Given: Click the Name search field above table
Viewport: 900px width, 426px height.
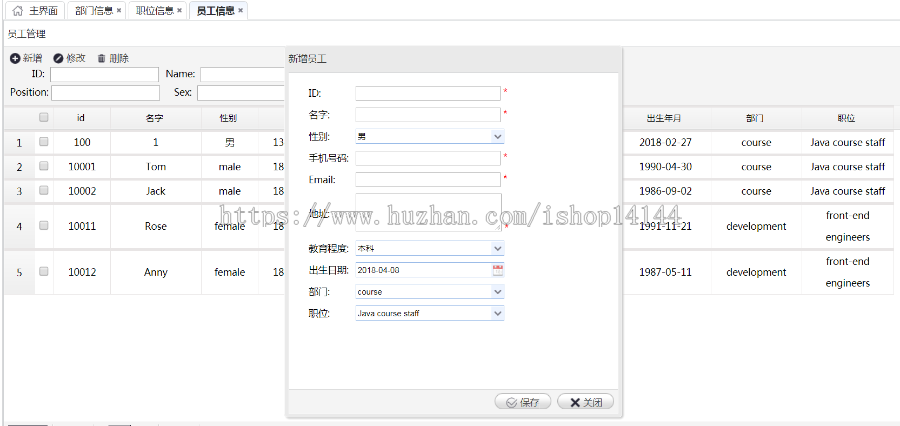Looking at the screenshot, I should point(243,74).
